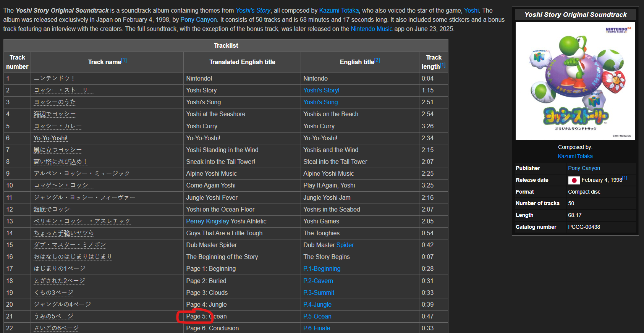This screenshot has width=644, height=333.
Task: Open reference 2 beside English title header
Action: 377,60
